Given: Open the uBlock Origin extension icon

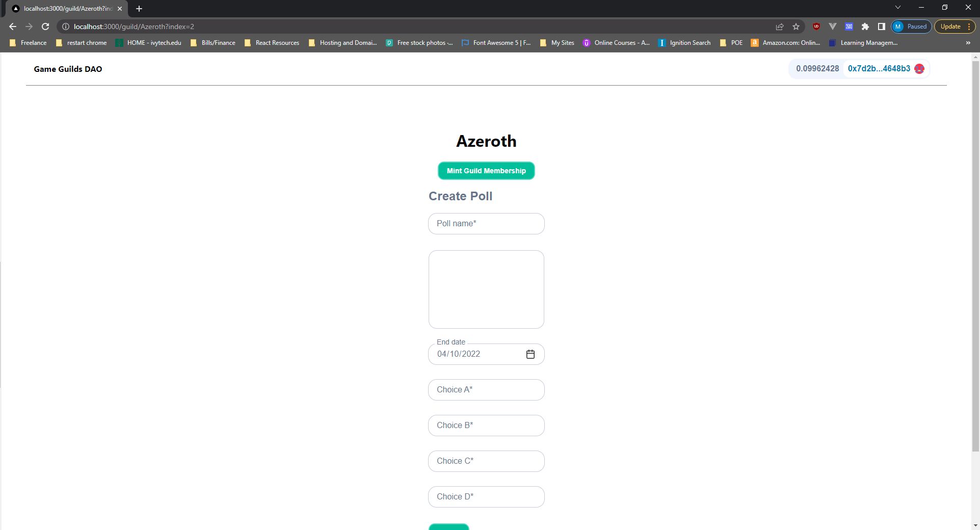Looking at the screenshot, I should 816,26.
